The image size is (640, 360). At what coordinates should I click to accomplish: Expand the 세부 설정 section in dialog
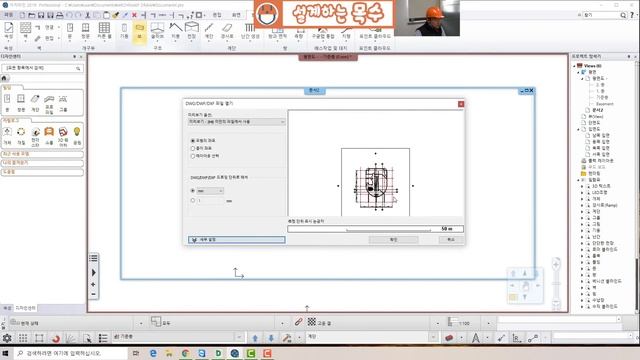[x=237, y=240]
